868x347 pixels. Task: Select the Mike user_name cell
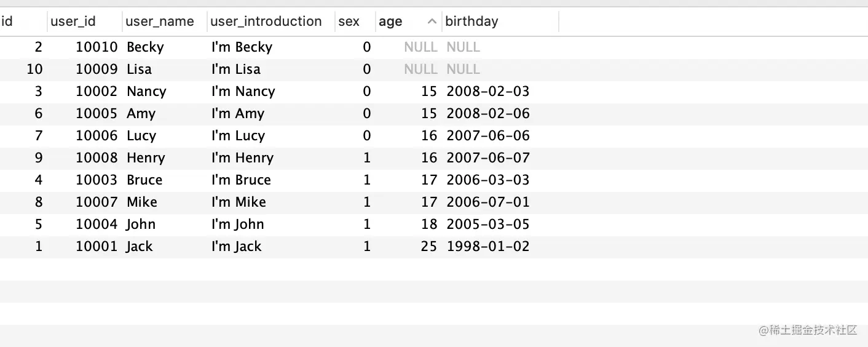[x=142, y=202]
